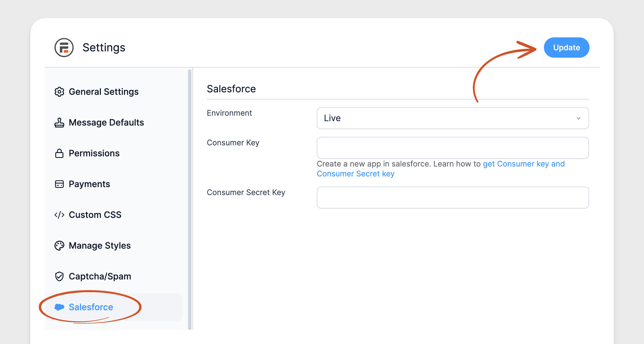Focus the Consumer Secret Key field
The width and height of the screenshot is (644, 344).
453,198
